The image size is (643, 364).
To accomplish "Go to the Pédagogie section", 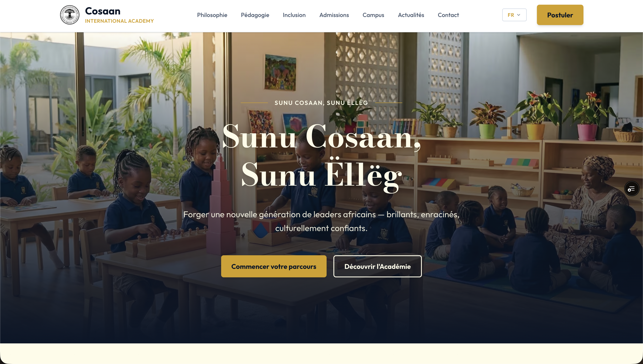I will tap(255, 15).
